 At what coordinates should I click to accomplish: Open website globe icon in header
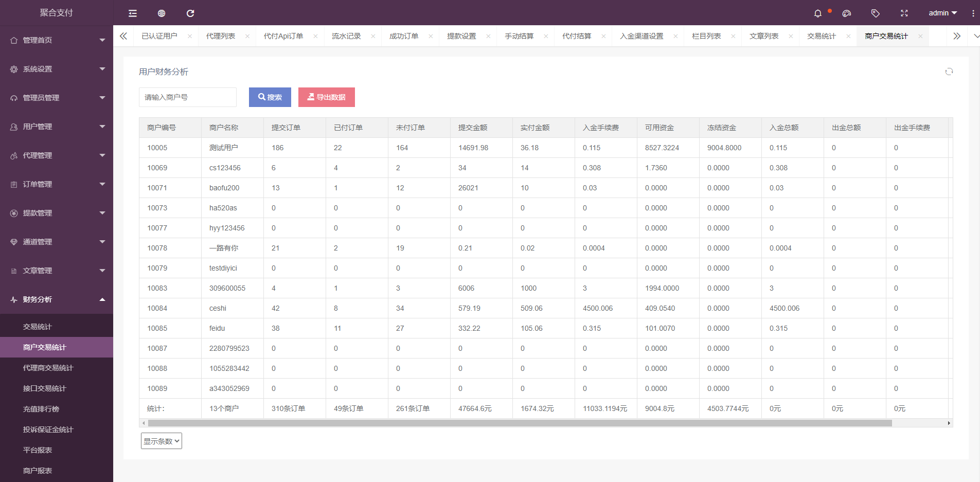162,13
